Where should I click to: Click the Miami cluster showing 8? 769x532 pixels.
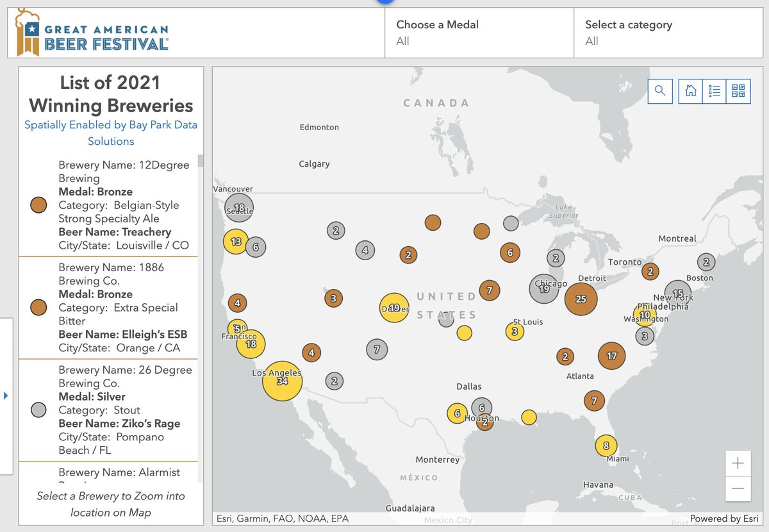tap(606, 444)
